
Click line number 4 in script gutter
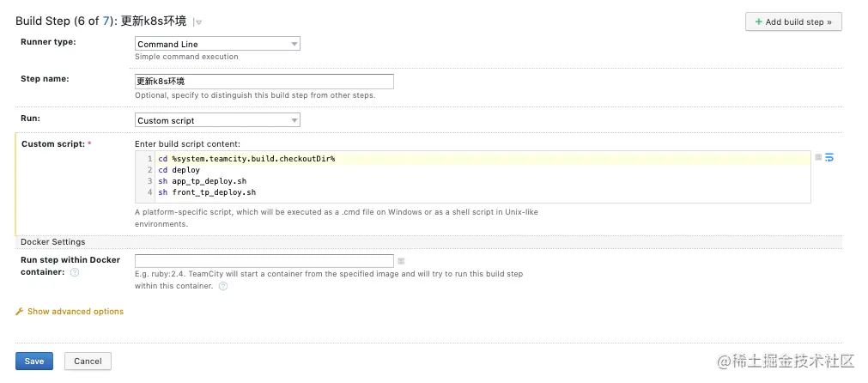point(150,192)
